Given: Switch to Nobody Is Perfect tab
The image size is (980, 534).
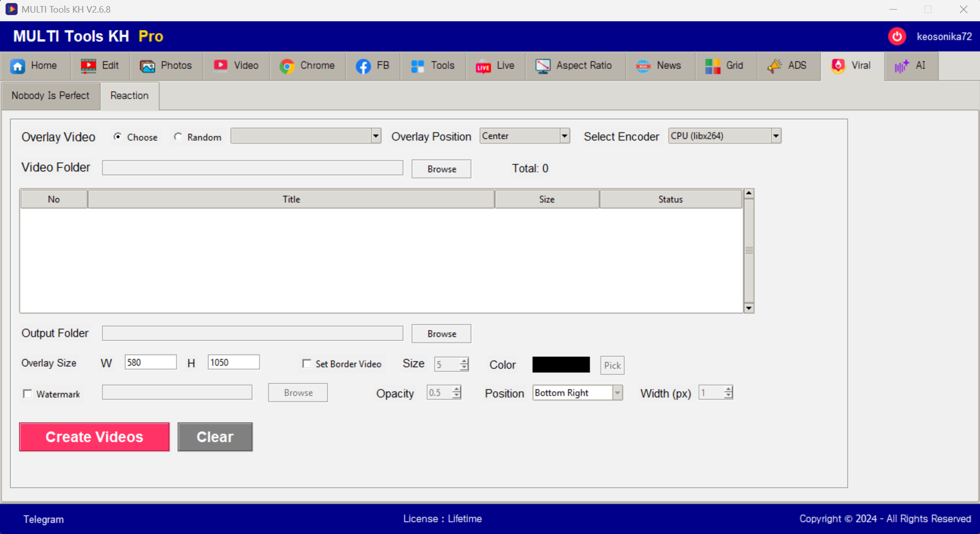Looking at the screenshot, I should coord(50,96).
